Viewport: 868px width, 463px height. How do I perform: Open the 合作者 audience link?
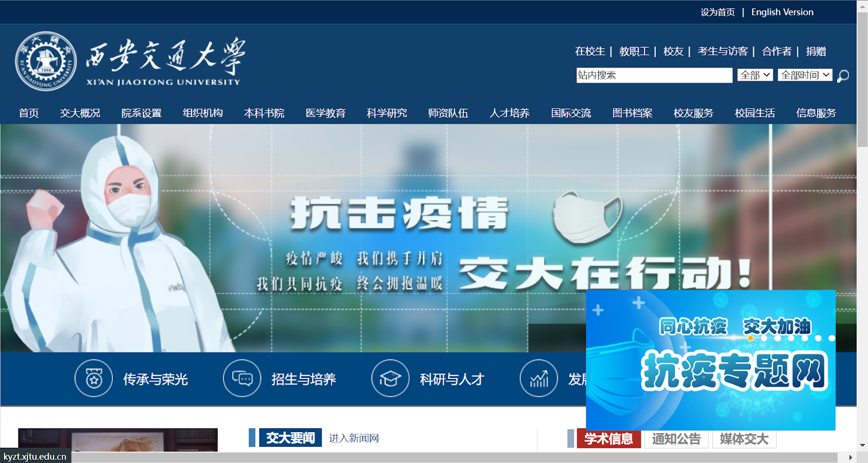point(777,51)
